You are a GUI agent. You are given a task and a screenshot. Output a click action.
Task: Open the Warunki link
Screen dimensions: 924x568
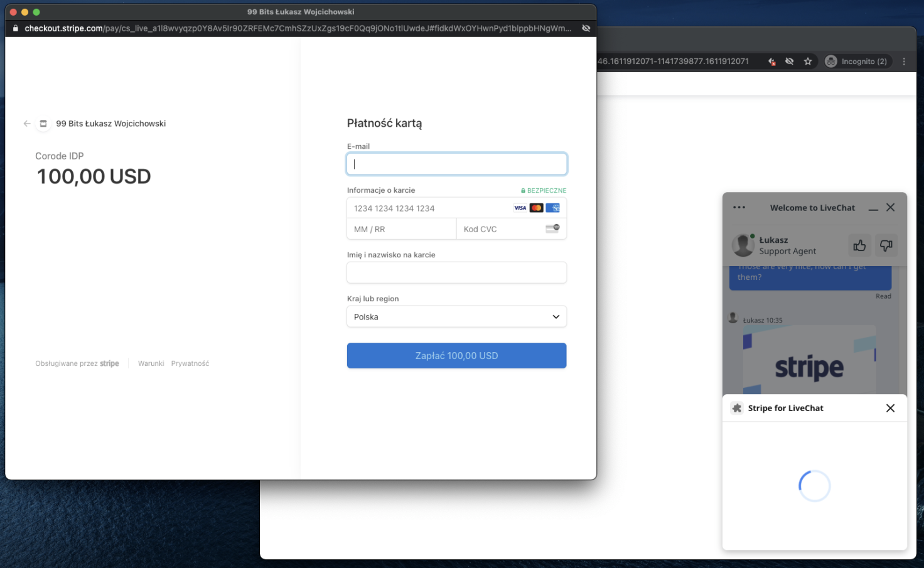(151, 363)
